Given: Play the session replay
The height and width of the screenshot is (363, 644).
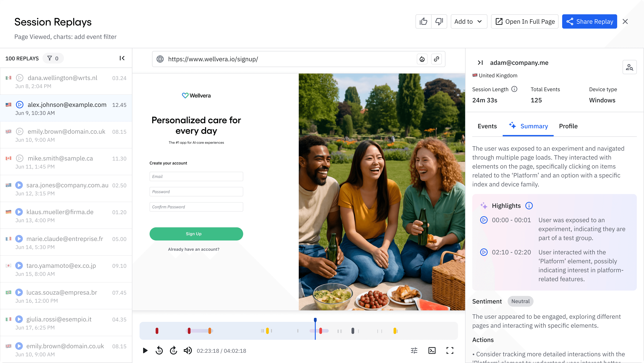Looking at the screenshot, I should pyautogui.click(x=145, y=350).
